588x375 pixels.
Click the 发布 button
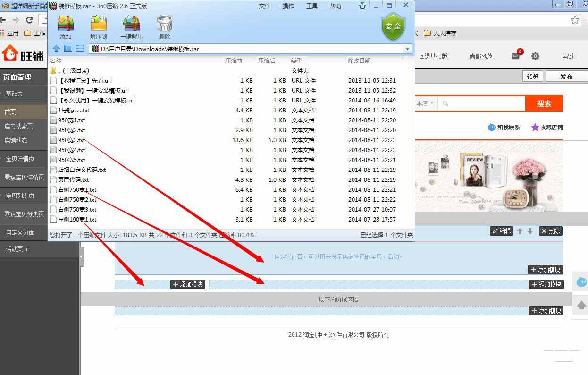[x=566, y=76]
